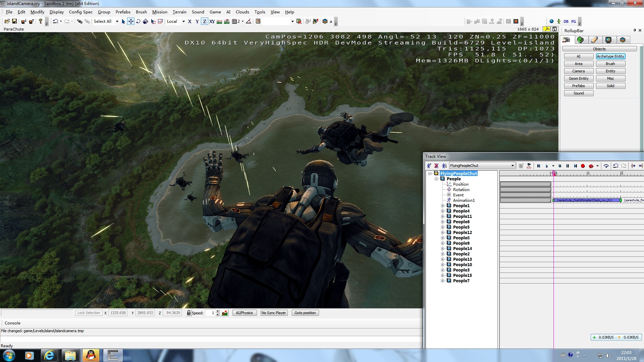The image size is (644, 362).
Task: Select the Rotate tool in toolbar
Action: (x=138, y=21)
